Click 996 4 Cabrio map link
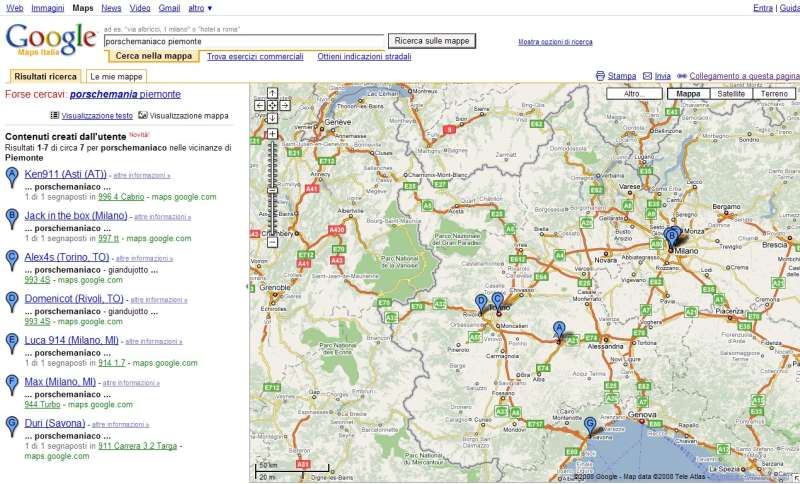 121,197
